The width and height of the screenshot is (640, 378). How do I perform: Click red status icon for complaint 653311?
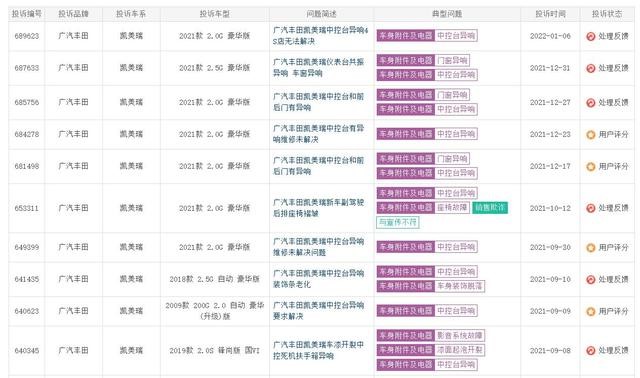[x=591, y=208]
